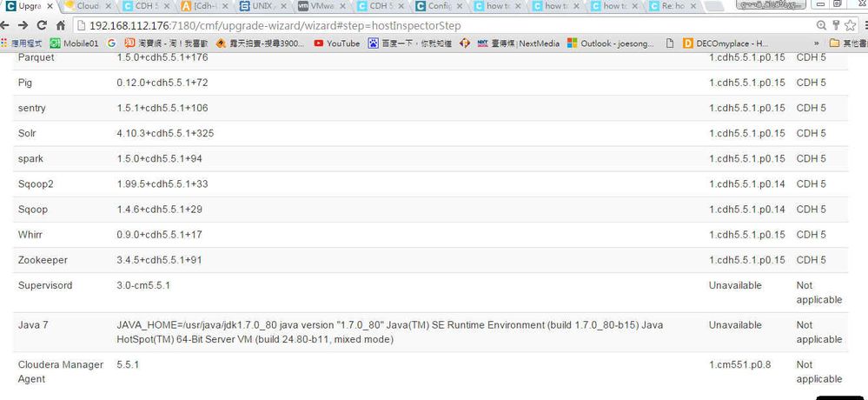The width and height of the screenshot is (868, 400).
Task: Open the 淘寶網 Taobao bookmark
Action: (x=167, y=43)
